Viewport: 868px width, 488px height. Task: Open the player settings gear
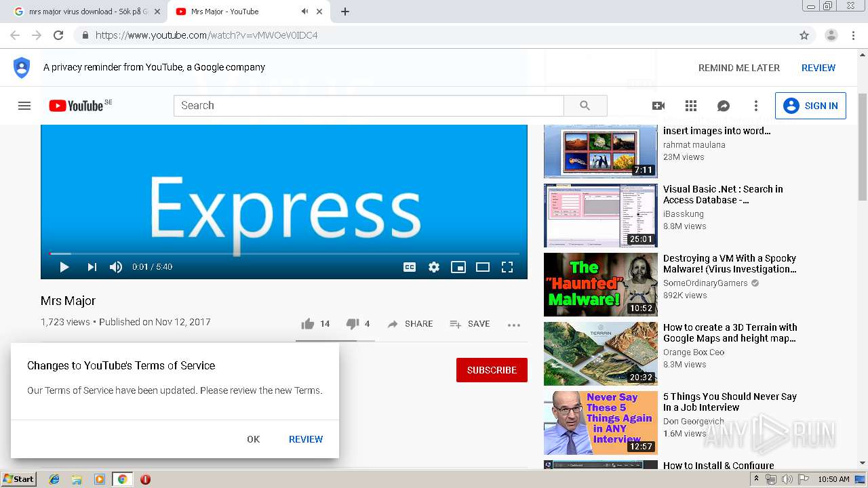[x=434, y=267]
